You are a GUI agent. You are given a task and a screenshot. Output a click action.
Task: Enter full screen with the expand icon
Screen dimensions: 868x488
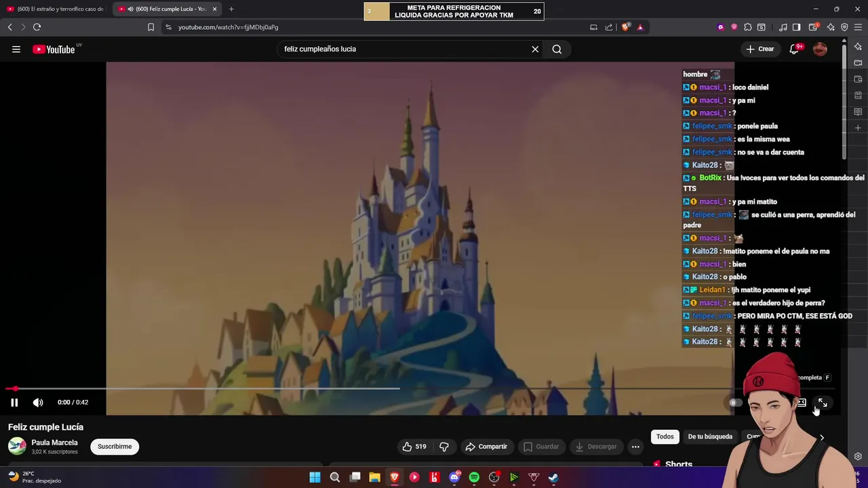[x=823, y=402]
